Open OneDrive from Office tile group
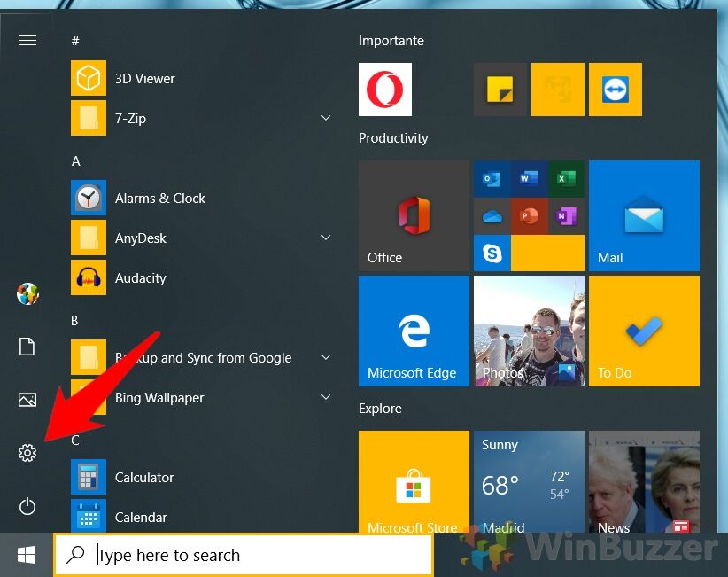Image resolution: width=728 pixels, height=577 pixels. (x=492, y=216)
